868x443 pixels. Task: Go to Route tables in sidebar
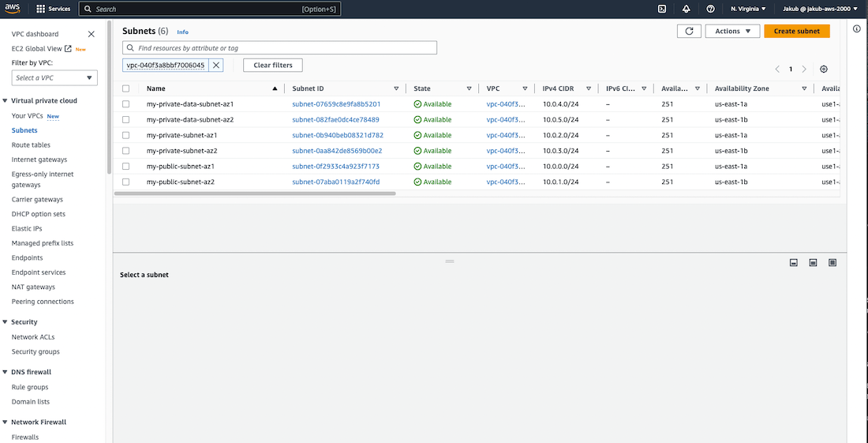[31, 145]
